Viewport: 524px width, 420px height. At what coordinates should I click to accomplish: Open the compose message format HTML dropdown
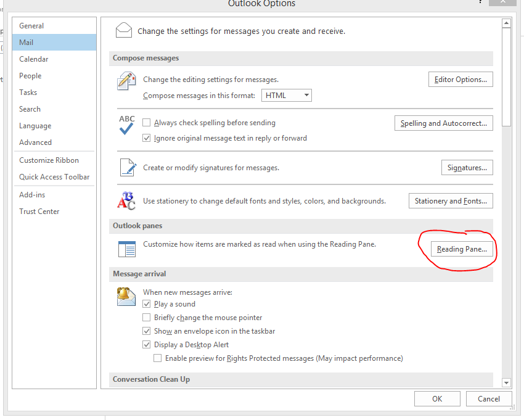click(x=287, y=96)
